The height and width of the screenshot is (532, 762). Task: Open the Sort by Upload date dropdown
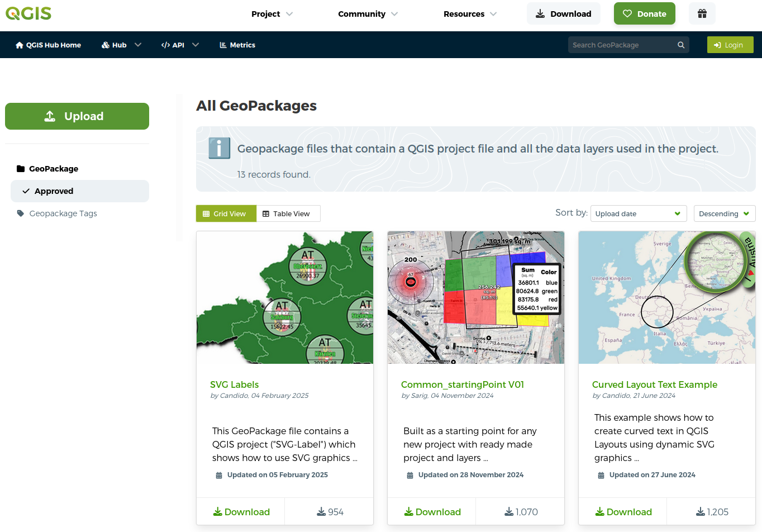pyautogui.click(x=639, y=213)
